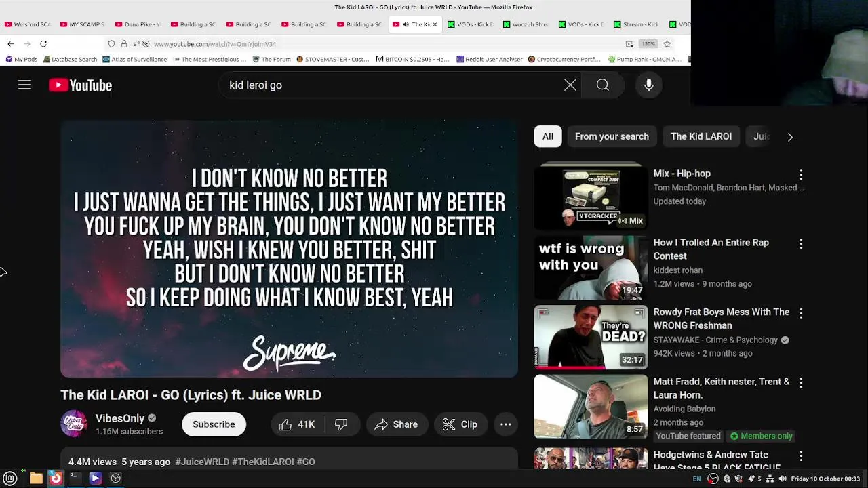Screen dimensions: 868x488
Task: Open The Forum bookmark
Action: coord(271,59)
